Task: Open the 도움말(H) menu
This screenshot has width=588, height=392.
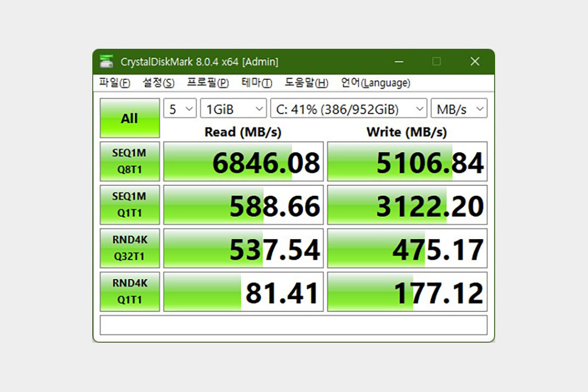Action: click(306, 82)
